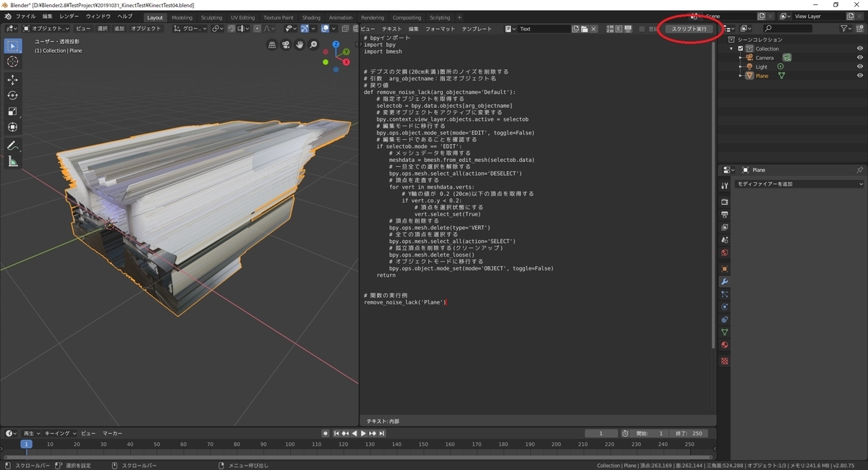Click the perspective/orthographic grid view icon

pos(273,45)
